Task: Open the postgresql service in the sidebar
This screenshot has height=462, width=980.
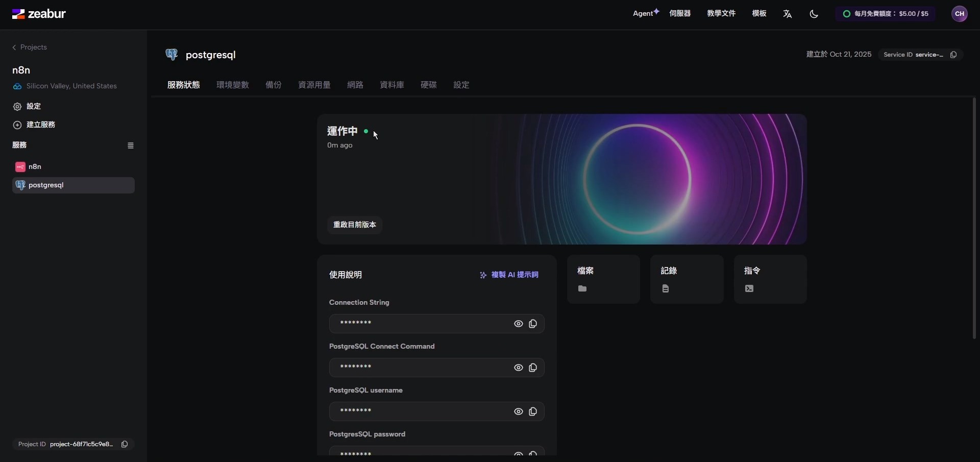Action: (x=46, y=185)
